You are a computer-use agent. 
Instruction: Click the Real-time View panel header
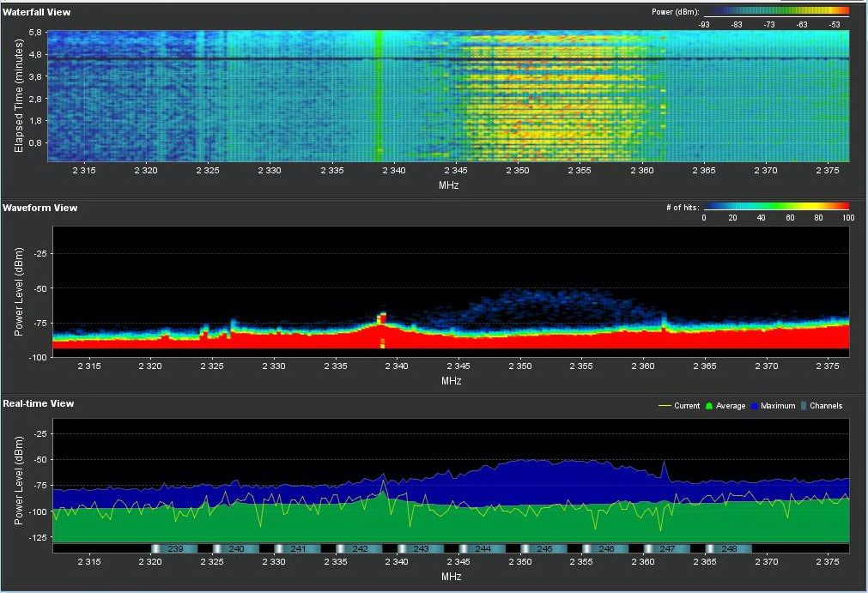pos(39,403)
